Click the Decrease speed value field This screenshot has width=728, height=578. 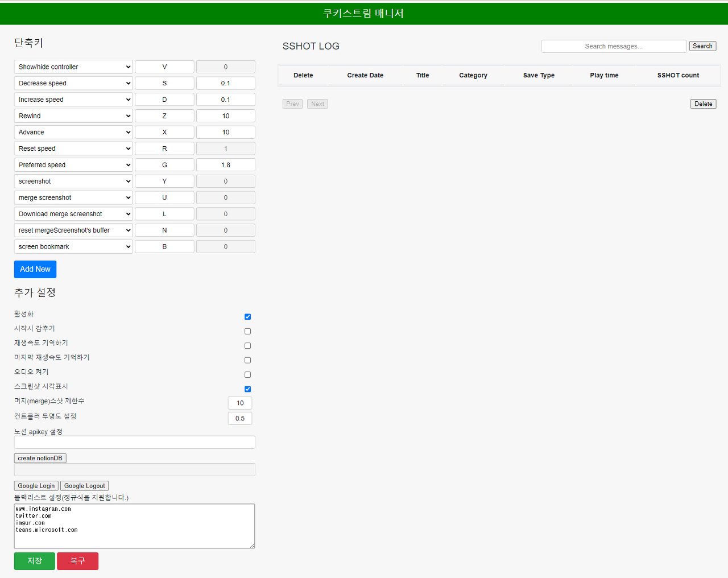pyautogui.click(x=226, y=83)
